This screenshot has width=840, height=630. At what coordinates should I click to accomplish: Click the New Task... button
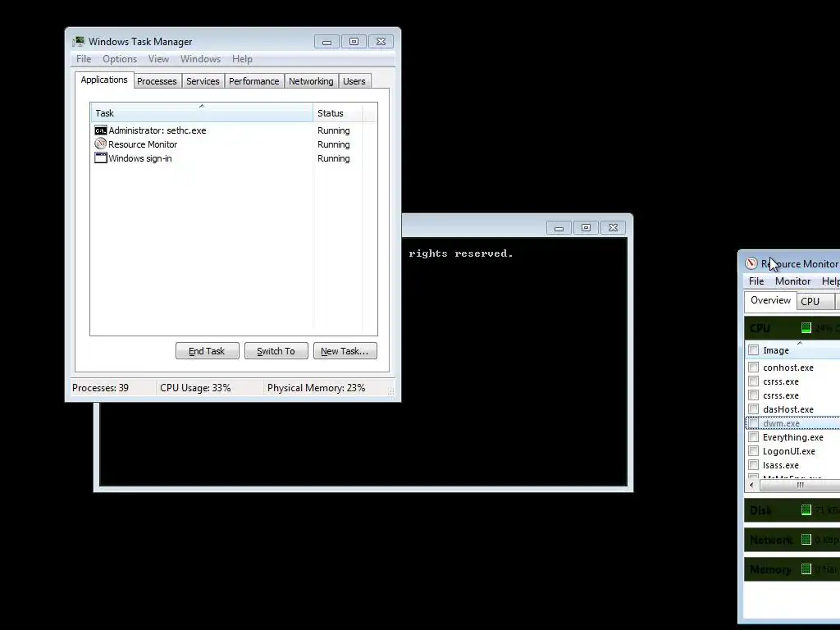point(345,351)
